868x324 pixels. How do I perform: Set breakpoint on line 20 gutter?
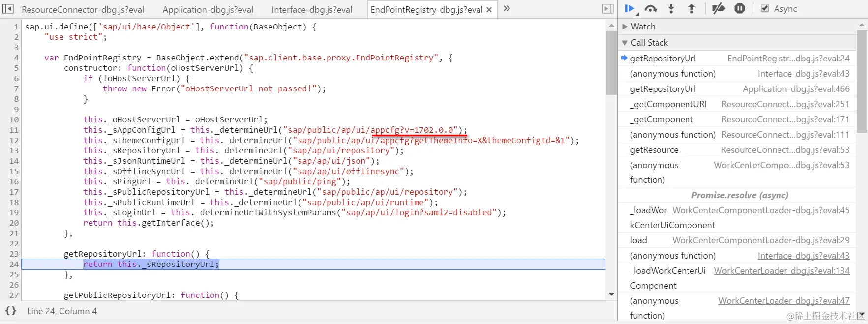coord(14,223)
